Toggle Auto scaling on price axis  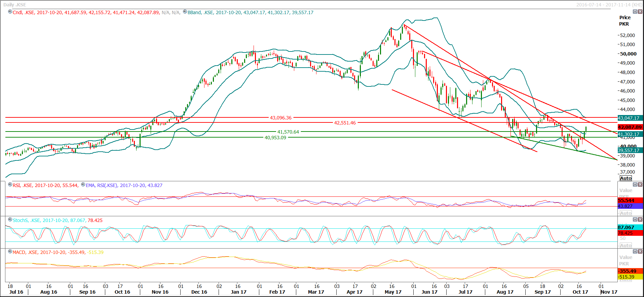point(626,178)
